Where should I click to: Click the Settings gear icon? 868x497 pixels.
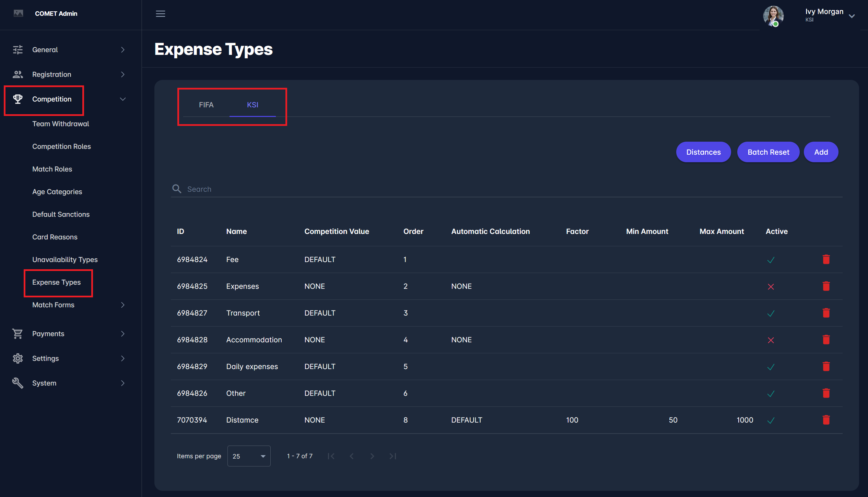point(17,358)
